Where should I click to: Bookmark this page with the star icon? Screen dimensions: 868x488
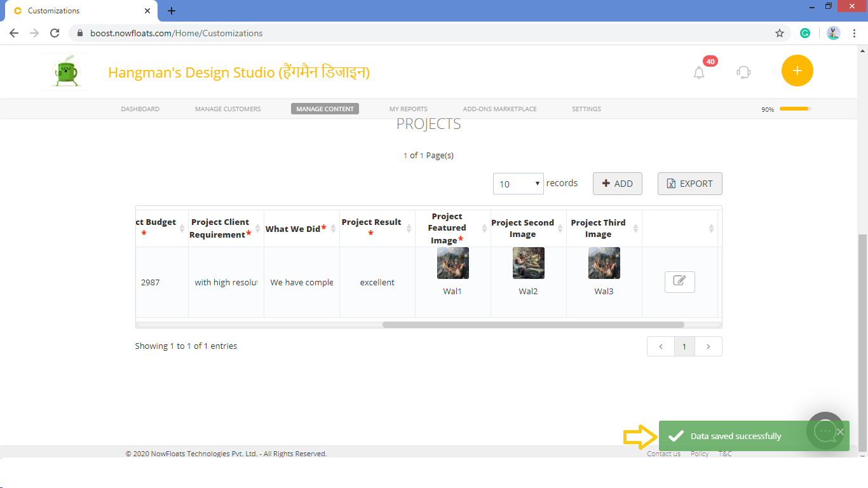780,33
